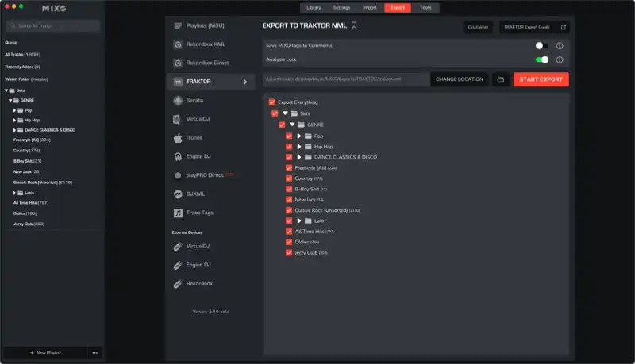635x364 pixels.
Task: Show info for Analysis Lock
Action: coord(560,59)
